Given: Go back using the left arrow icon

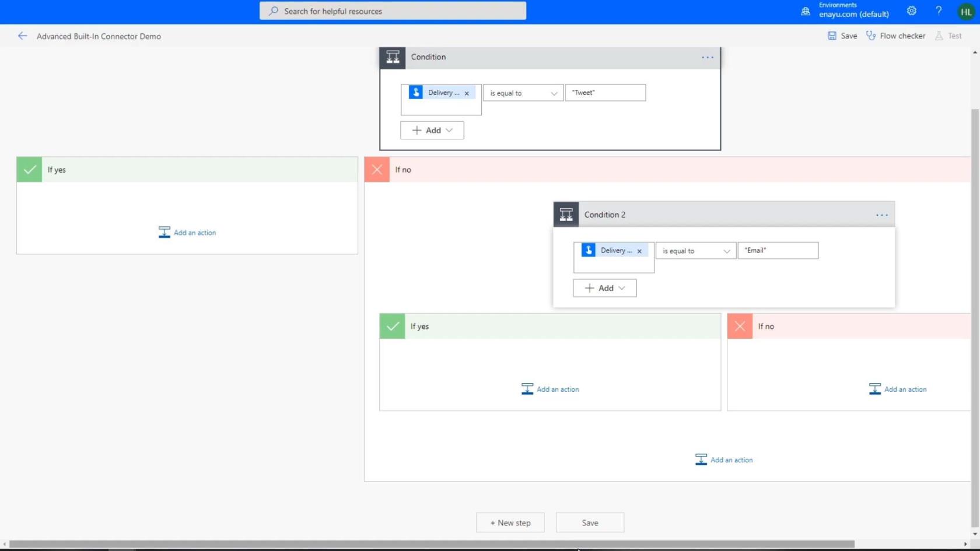Looking at the screenshot, I should click(x=22, y=36).
